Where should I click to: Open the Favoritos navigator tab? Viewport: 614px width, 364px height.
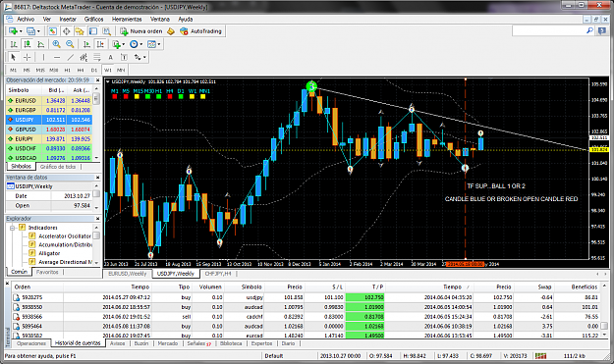point(47,272)
